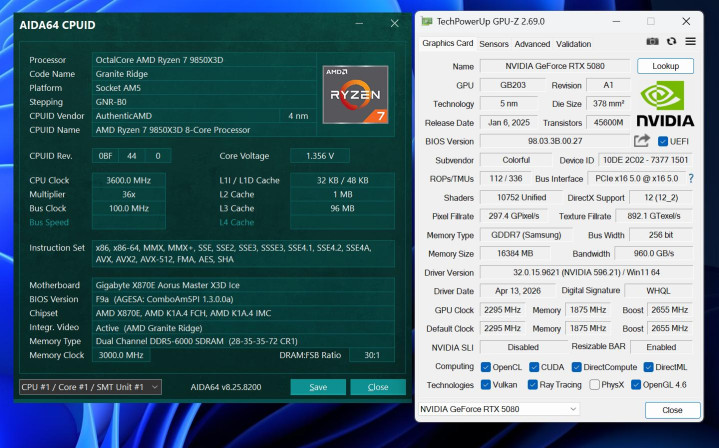The width and height of the screenshot is (719, 448).
Task: Toggle the Ray Tracing checkbox
Action: (x=533, y=384)
